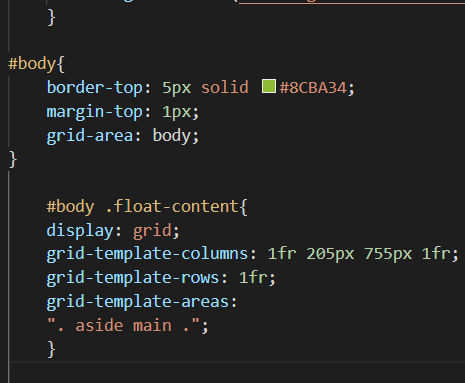
Task: Select the display property name
Action: 80,231
